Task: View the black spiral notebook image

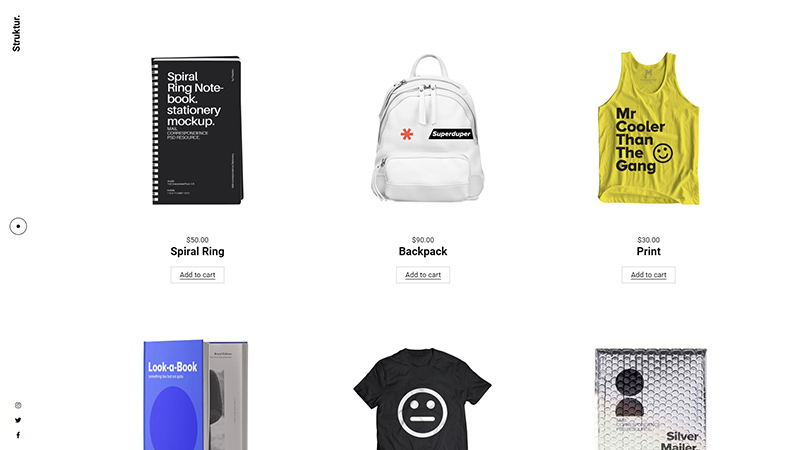Action: (197, 130)
